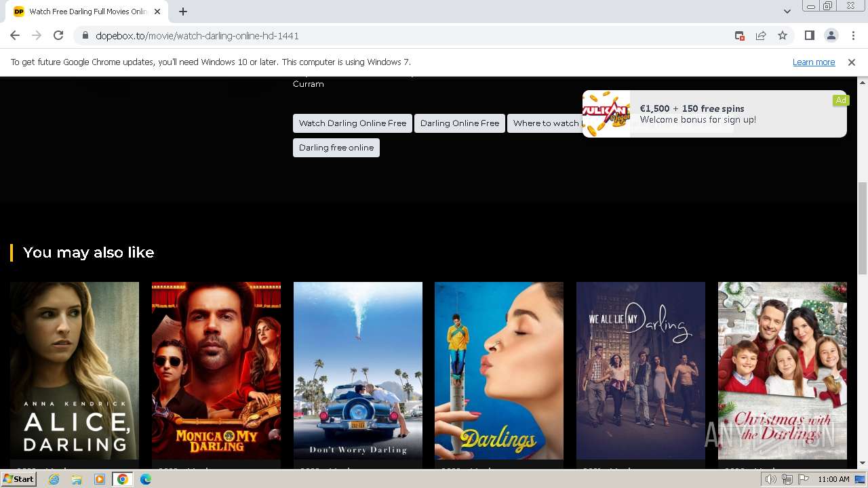868x488 pixels.
Task: Open the We All Lie My Darling poster
Action: [x=641, y=371]
